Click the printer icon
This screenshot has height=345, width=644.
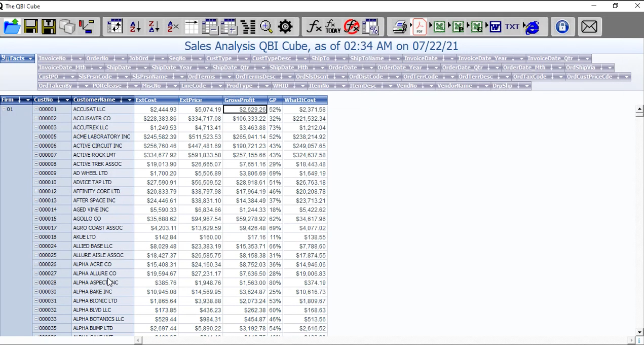pos(400,26)
